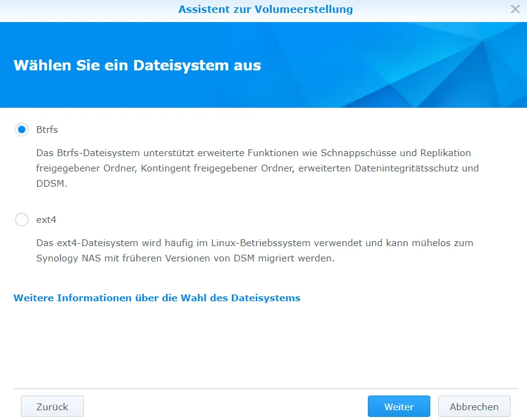
Task: Continue with the Weiter button
Action: click(x=399, y=406)
